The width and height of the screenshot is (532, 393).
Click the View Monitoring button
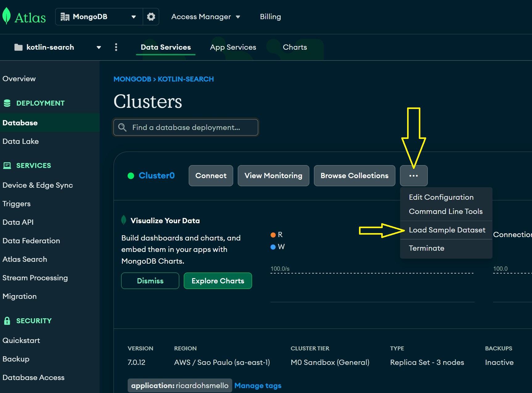273,176
